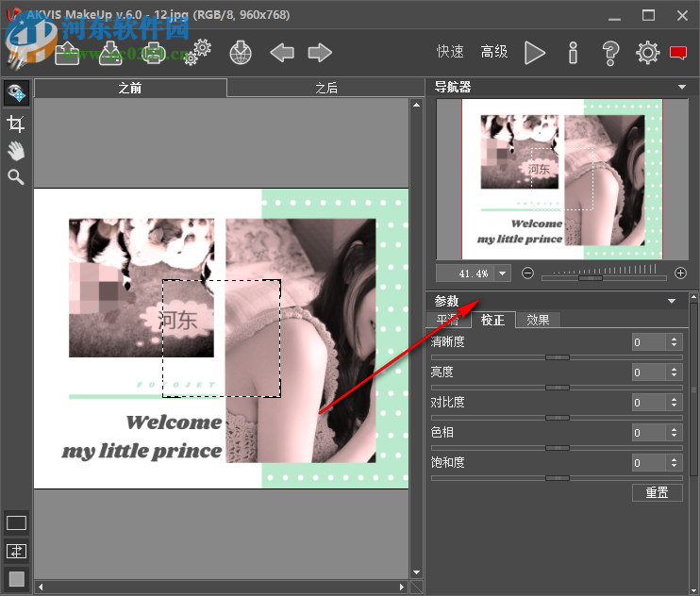Click the settings panel scroll up arrow

click(693, 297)
